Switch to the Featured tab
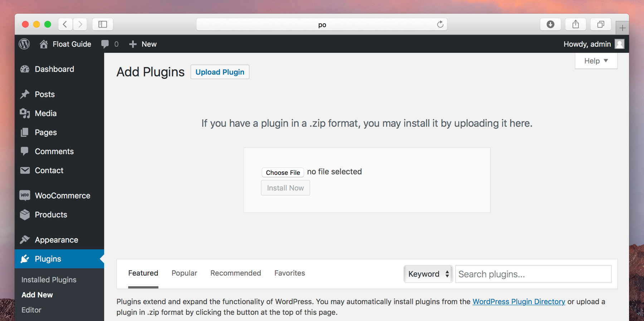Image resolution: width=644 pixels, height=321 pixels. point(143,273)
